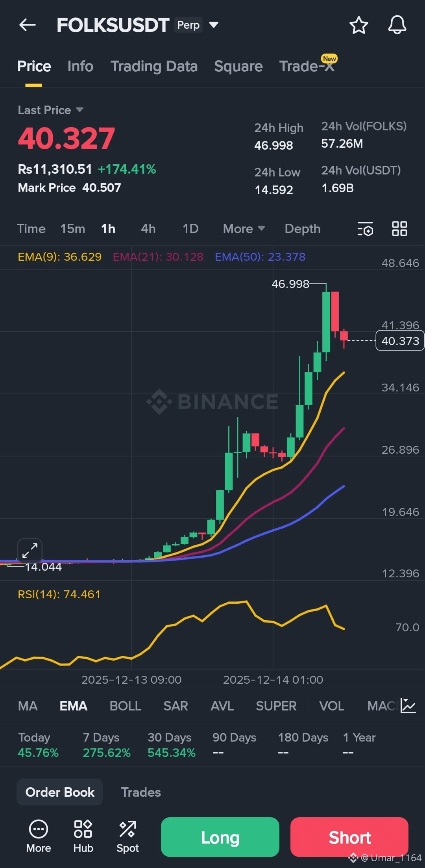Open indicator chart icon next to MACD
Viewport: 425px width, 868px height.
click(x=408, y=706)
